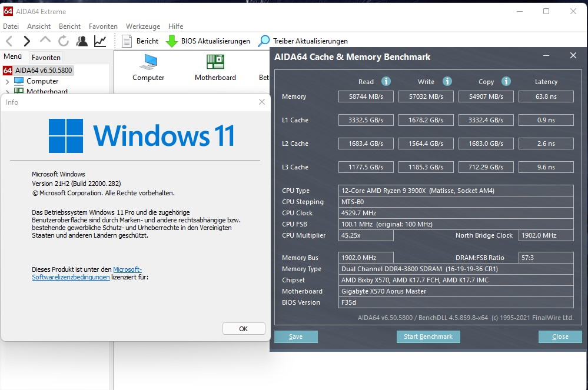The height and width of the screenshot is (390, 588).
Task: Click the AIDA64 Extreme title bar logo
Action: [x=8, y=11]
